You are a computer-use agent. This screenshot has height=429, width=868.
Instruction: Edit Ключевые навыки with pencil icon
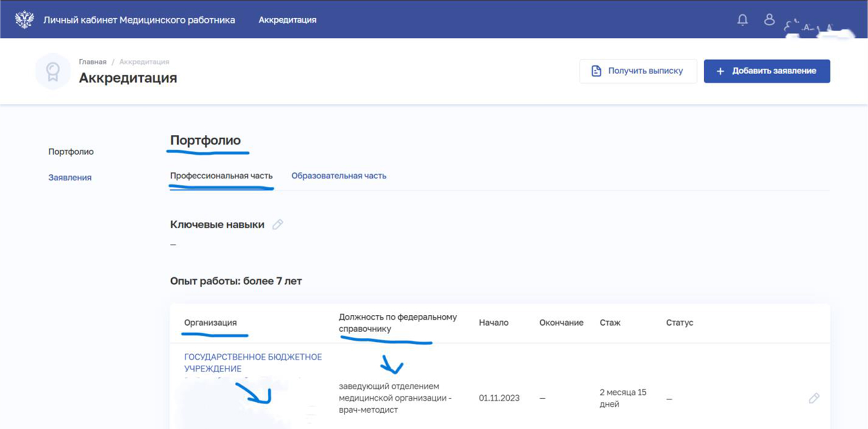277,225
